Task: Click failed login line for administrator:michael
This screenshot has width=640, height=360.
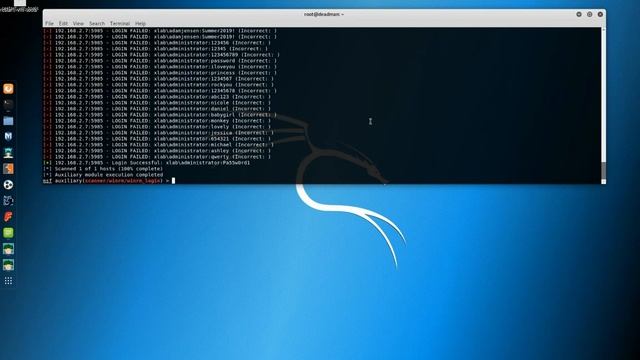Action: point(158,144)
